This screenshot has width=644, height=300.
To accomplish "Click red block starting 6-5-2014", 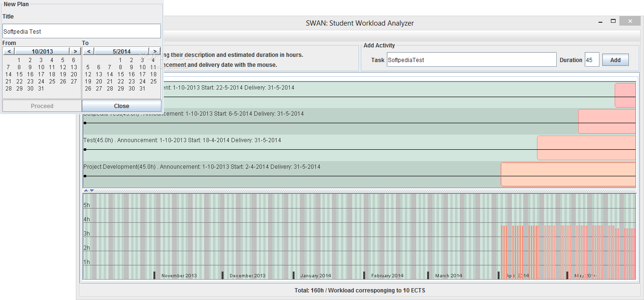I will click(x=607, y=121).
